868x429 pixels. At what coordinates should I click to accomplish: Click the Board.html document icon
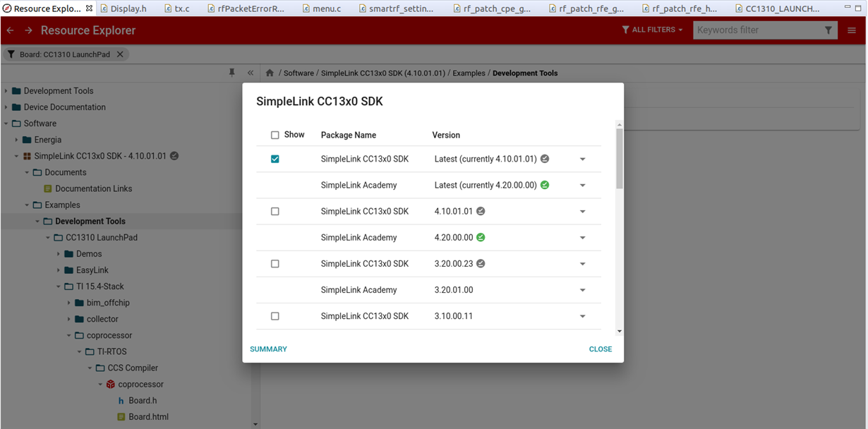click(x=121, y=417)
